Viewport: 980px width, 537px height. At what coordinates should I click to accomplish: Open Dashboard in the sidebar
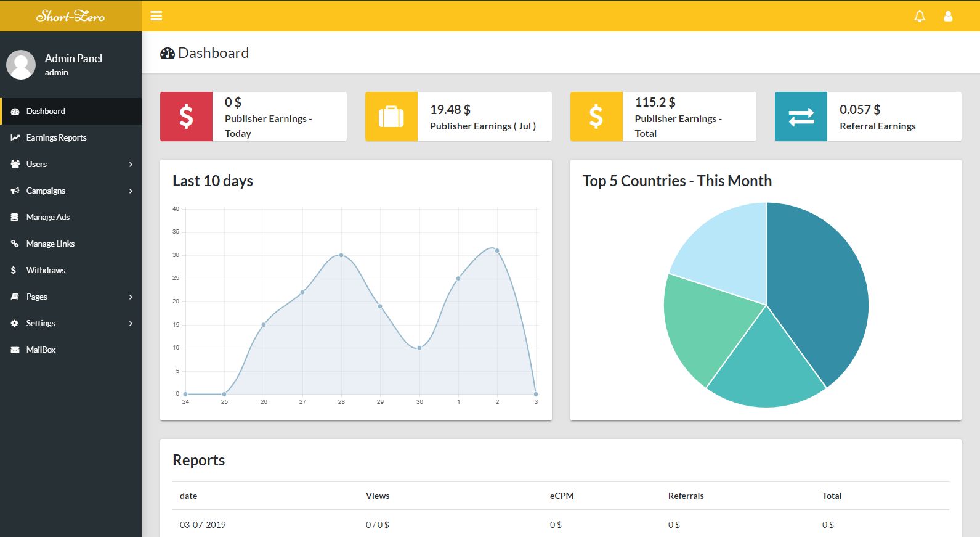(x=46, y=112)
